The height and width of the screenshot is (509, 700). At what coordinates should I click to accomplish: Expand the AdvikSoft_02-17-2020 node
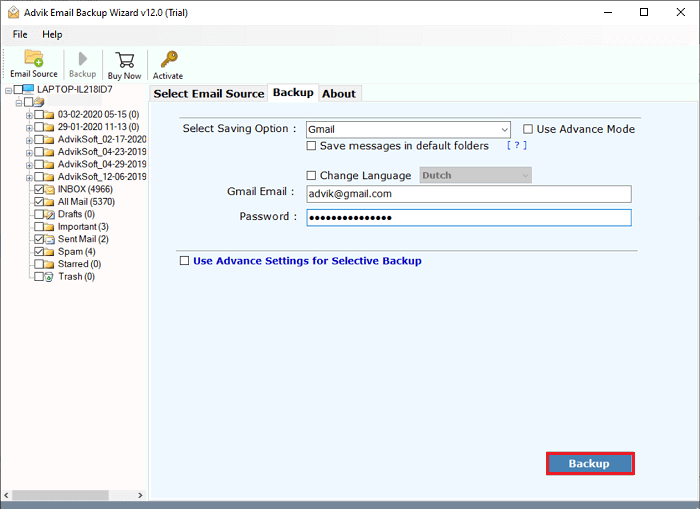(x=29, y=141)
